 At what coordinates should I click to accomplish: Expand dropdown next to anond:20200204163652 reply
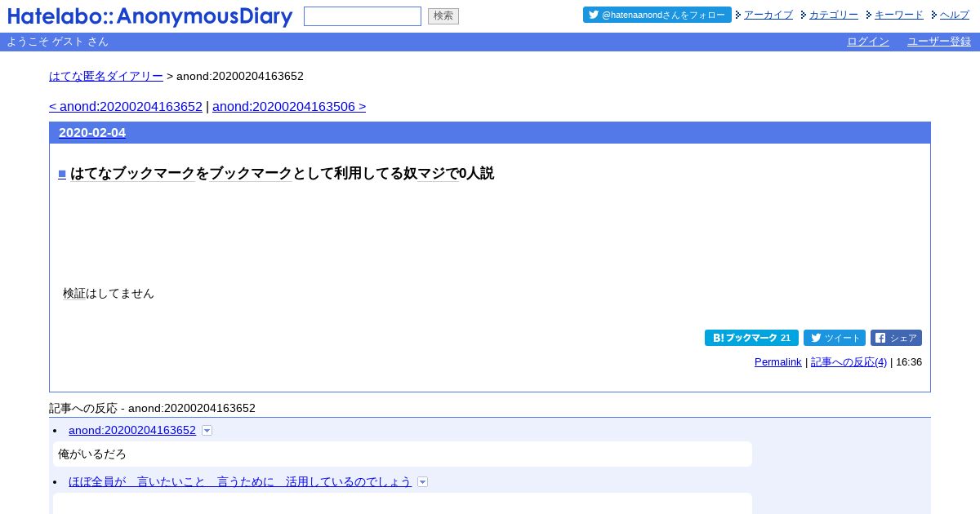pos(207,431)
